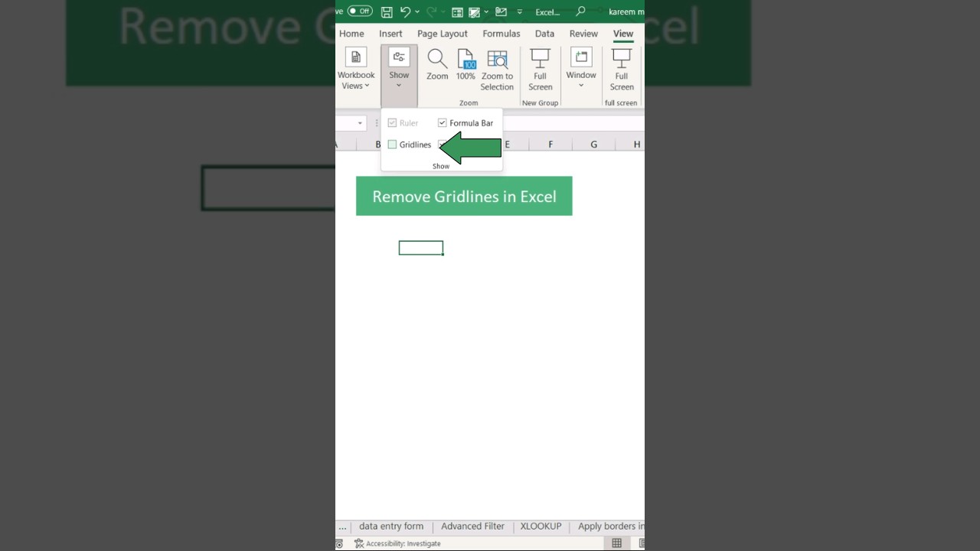Image resolution: width=980 pixels, height=551 pixels.
Task: Toggle the disabled Ruler checkbox
Action: tap(392, 123)
